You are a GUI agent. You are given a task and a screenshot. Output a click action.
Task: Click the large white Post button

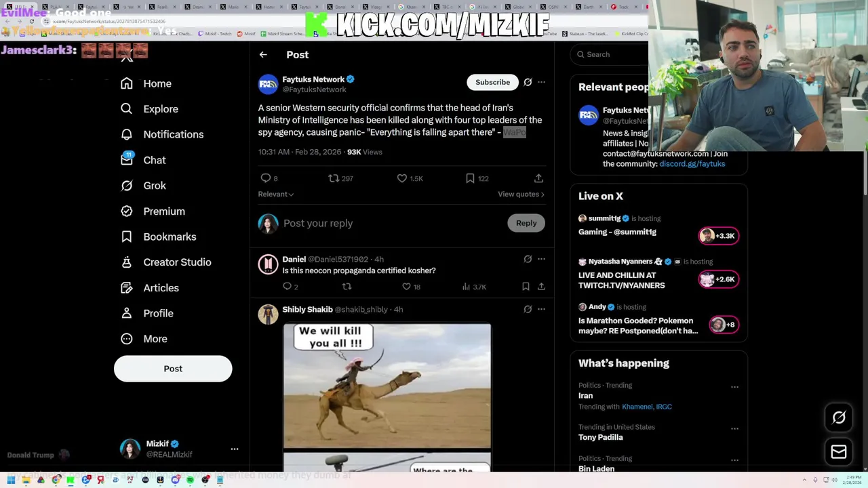point(173,369)
